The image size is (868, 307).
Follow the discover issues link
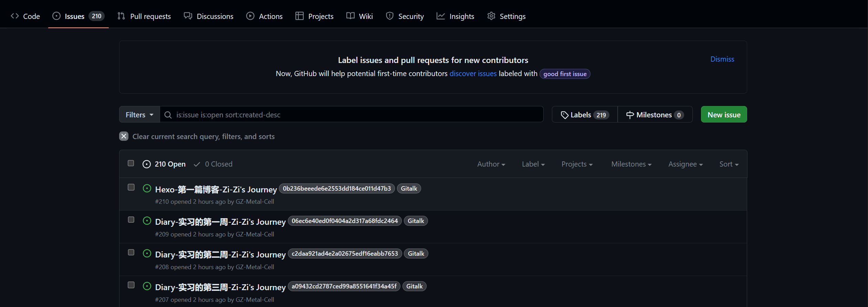click(473, 73)
